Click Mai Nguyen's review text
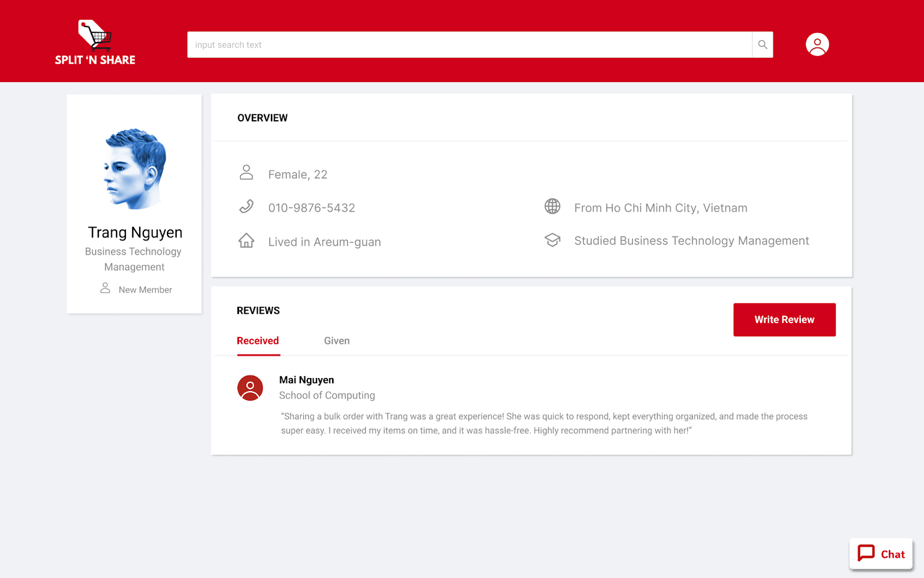Image resolution: width=924 pixels, height=578 pixels. tap(544, 423)
